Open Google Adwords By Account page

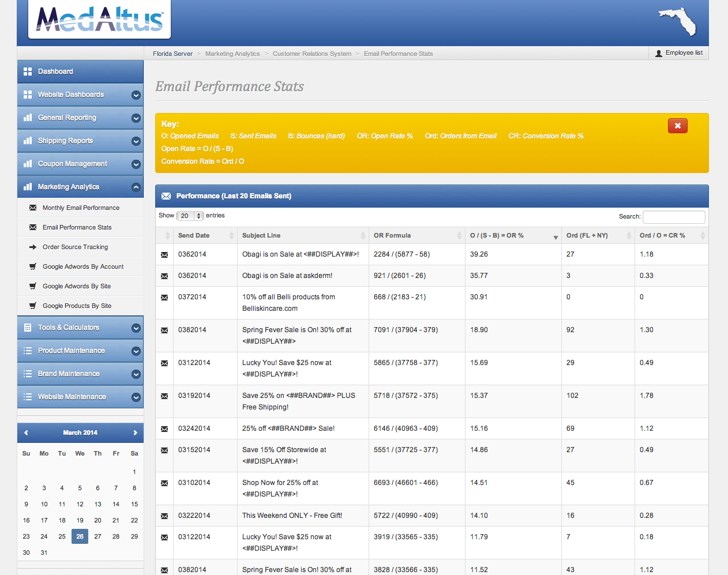pyautogui.click(x=83, y=266)
